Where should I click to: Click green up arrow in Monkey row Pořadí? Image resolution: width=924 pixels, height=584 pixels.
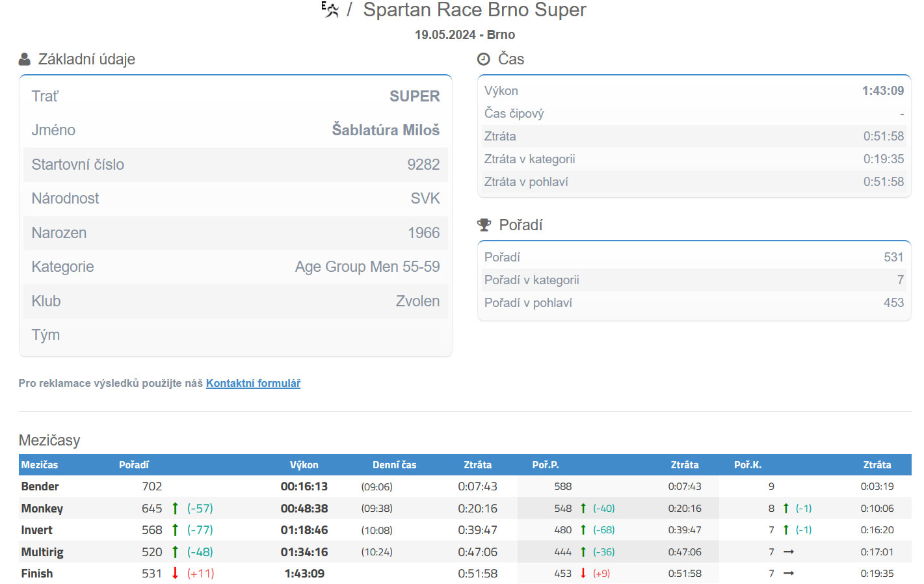(x=175, y=509)
